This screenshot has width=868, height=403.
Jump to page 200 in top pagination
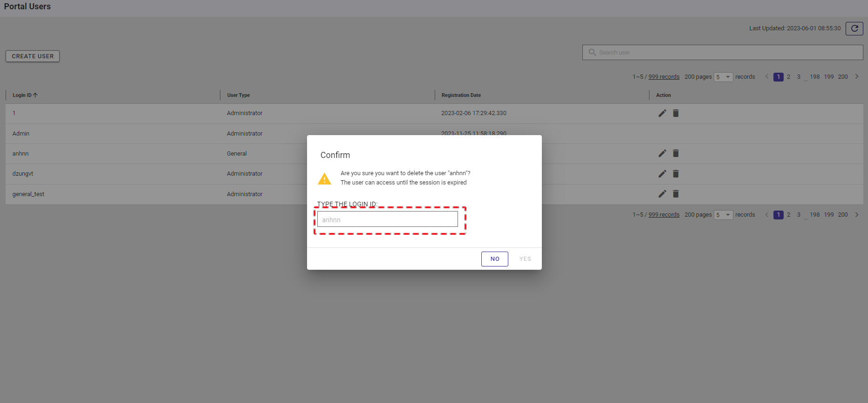(x=842, y=77)
